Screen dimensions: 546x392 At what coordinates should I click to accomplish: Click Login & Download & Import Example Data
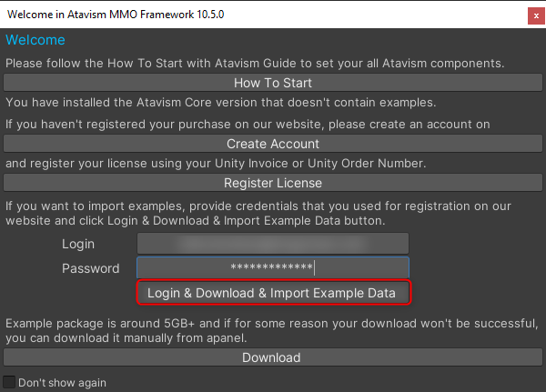click(272, 293)
